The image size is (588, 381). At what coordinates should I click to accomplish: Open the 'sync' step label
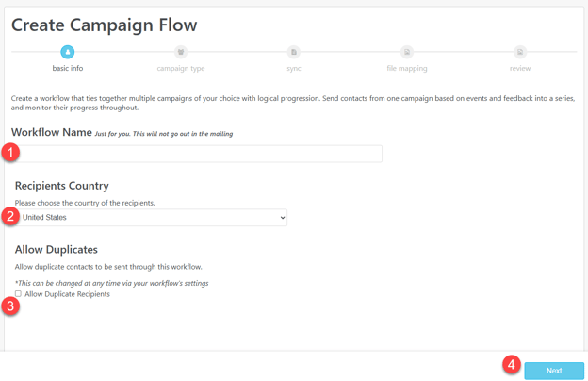(x=294, y=68)
